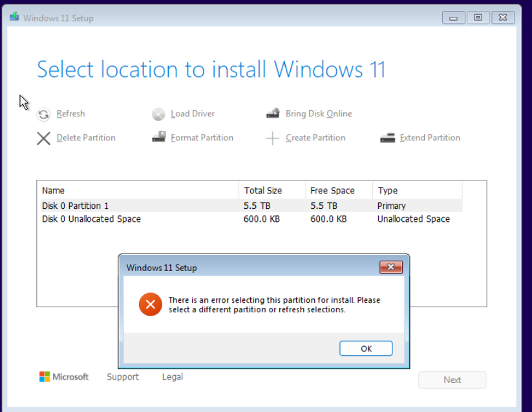Image resolution: width=532 pixels, height=412 pixels.
Task: Click the red error icon in dialog
Action: tap(151, 305)
